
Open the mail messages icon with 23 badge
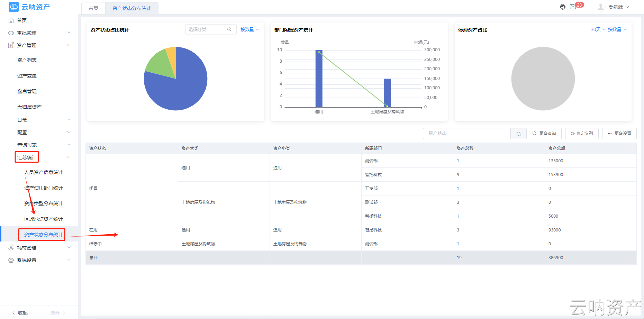pos(573,7)
